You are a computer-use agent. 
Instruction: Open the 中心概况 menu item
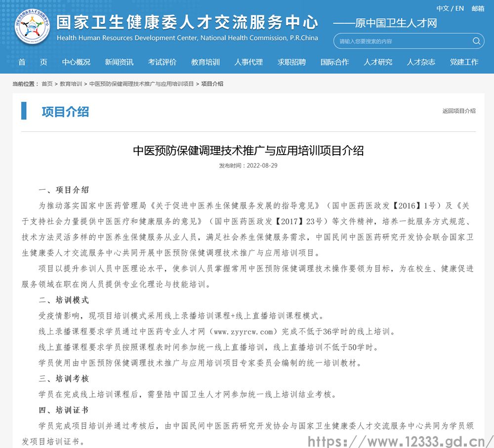tap(76, 62)
